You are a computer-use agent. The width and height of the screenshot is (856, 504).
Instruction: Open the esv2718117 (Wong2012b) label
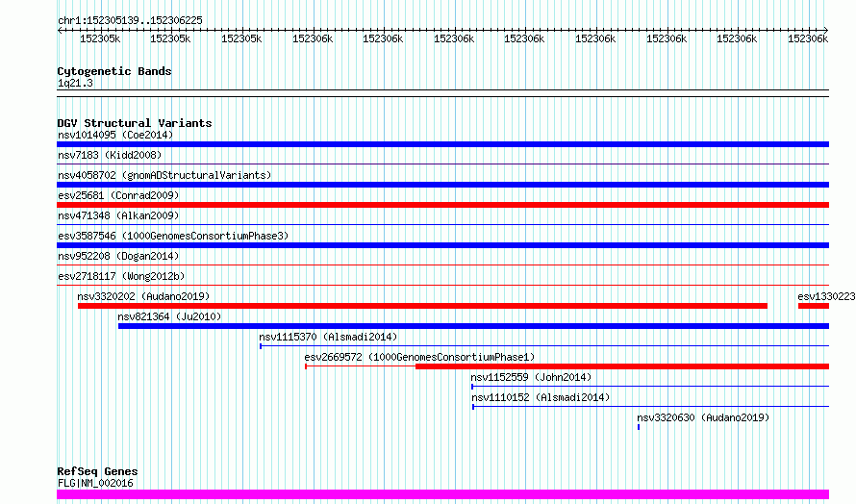121,276
